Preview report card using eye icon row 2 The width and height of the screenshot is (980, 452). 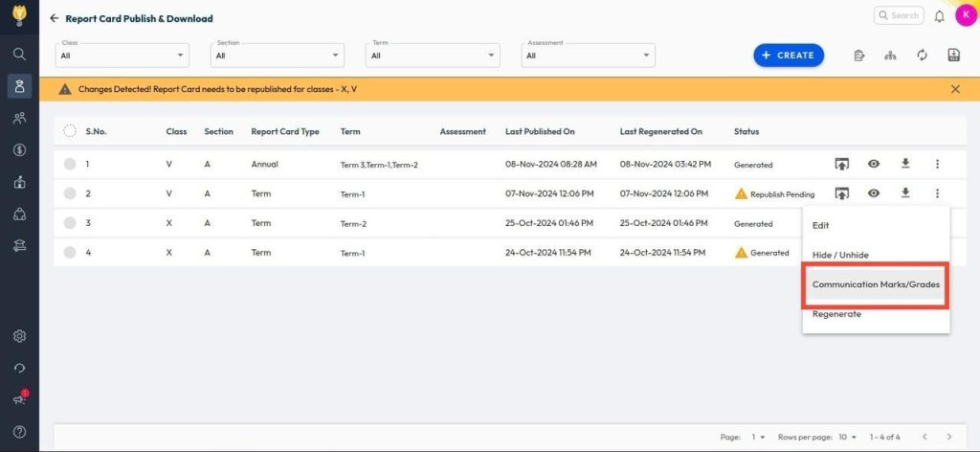point(874,193)
